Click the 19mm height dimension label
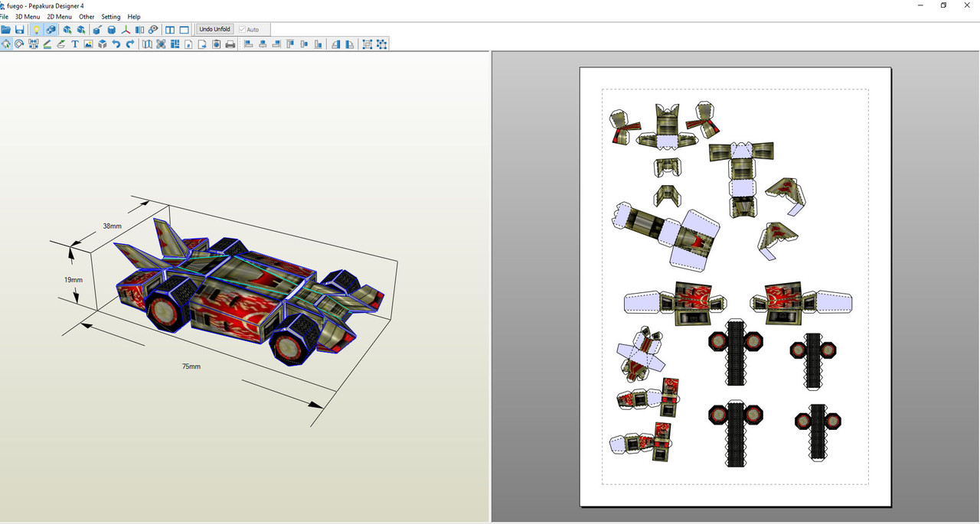 click(73, 280)
